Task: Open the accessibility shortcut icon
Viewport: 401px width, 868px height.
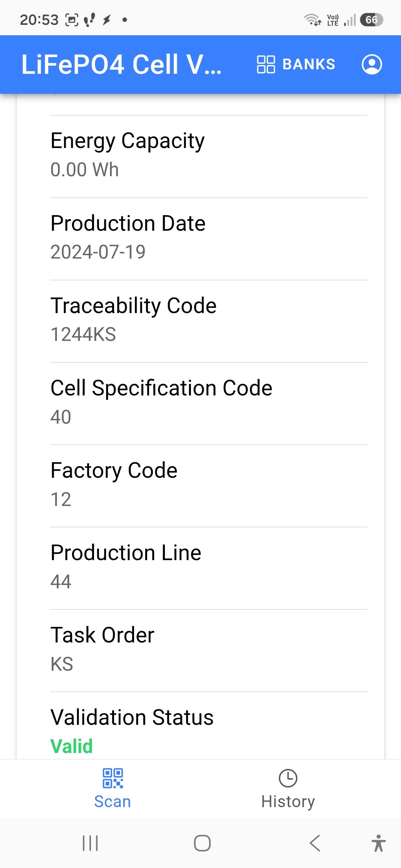Action: point(378,843)
